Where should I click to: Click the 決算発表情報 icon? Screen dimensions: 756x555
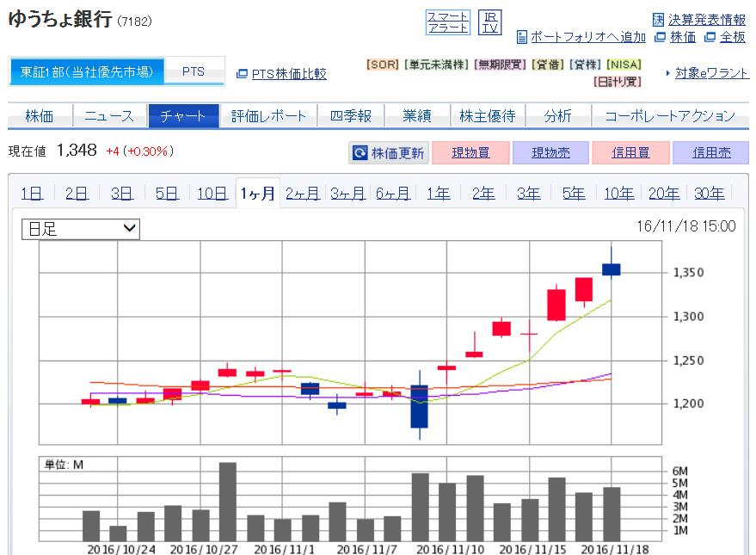click(x=658, y=20)
